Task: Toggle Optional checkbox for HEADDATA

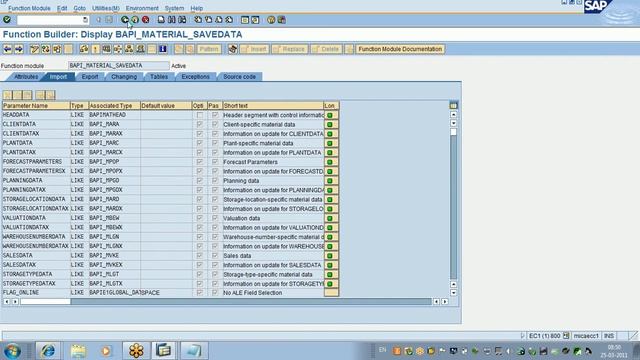Action: pos(200,115)
